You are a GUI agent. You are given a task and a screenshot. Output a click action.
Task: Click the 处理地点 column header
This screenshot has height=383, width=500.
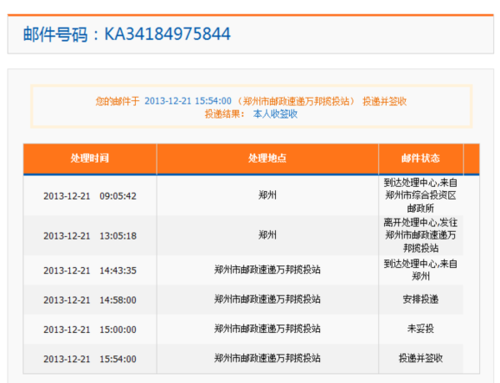point(267,158)
